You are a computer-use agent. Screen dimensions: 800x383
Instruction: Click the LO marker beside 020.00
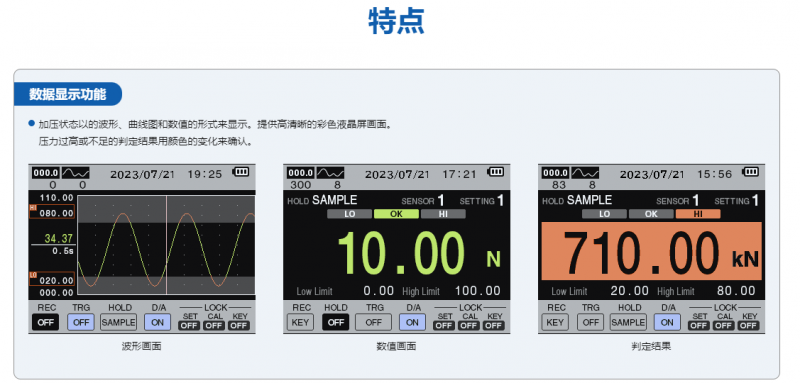(x=33, y=275)
